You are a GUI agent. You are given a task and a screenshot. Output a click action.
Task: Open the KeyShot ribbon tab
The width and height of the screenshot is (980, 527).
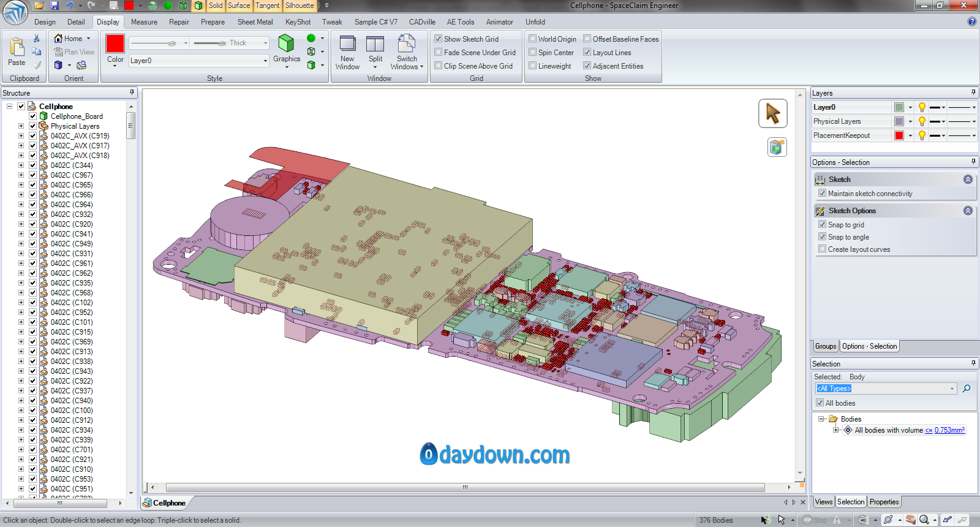pyautogui.click(x=298, y=22)
